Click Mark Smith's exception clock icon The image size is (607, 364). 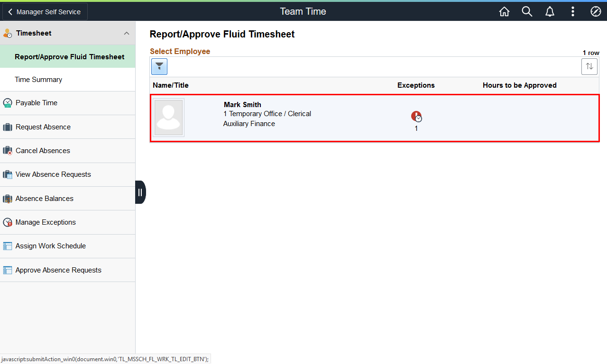coord(416,117)
